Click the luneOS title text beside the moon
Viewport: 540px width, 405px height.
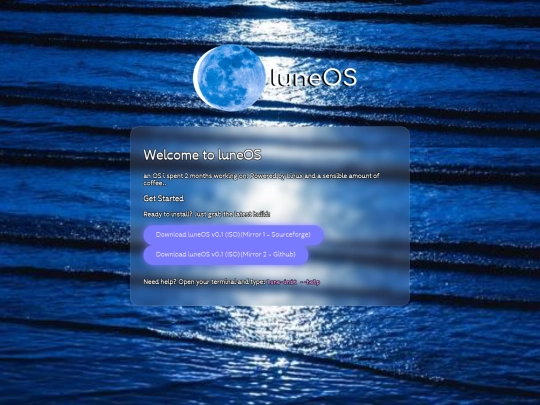(313, 77)
